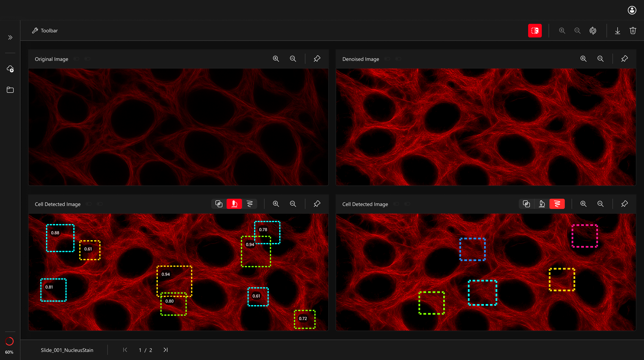Image resolution: width=644 pixels, height=360 pixels.
Task: Select overlay mode in left Cell Detected panel
Action: [x=219, y=204]
